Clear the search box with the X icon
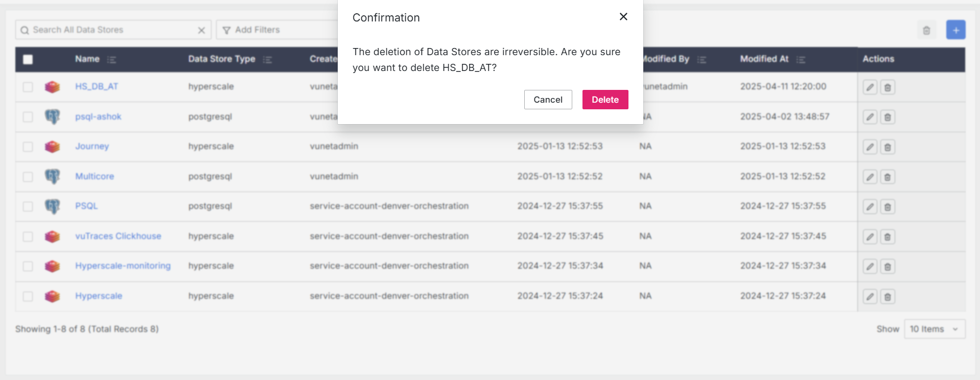The height and width of the screenshot is (380, 980). (x=201, y=31)
